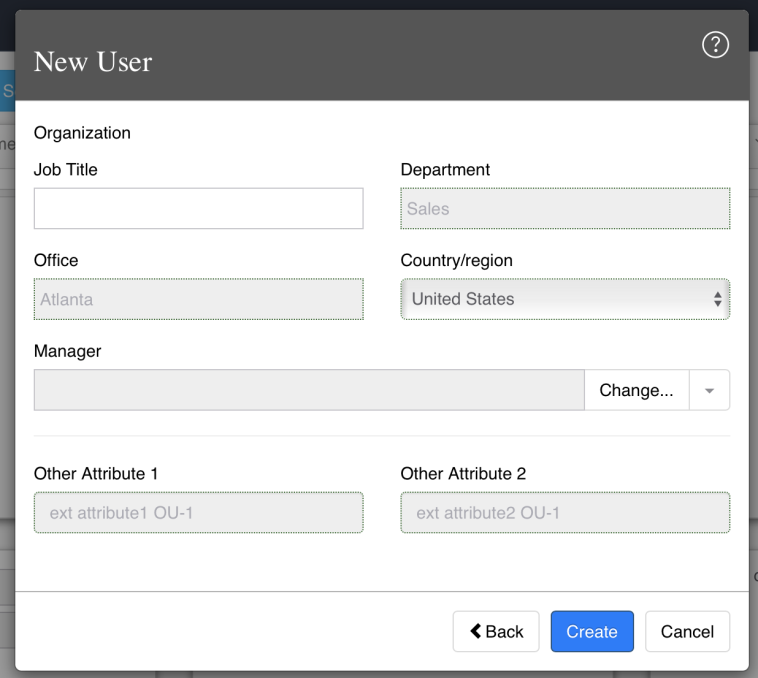The width and height of the screenshot is (758, 678).
Task: Expand the caret next to Change...
Action: [709, 390]
